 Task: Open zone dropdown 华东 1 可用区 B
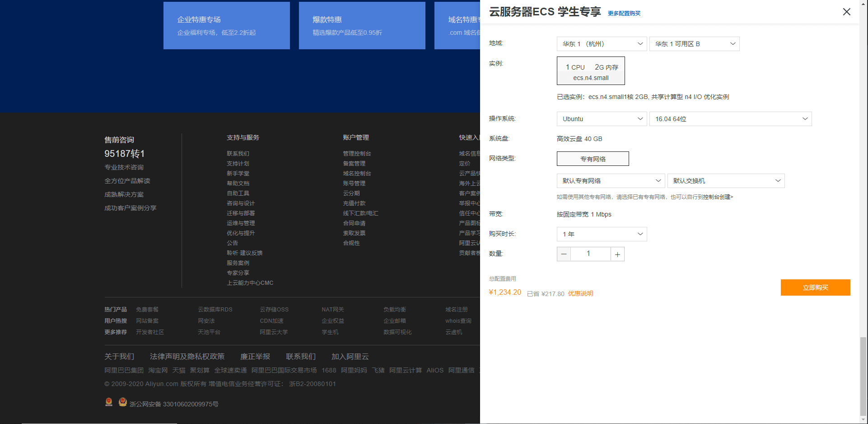pos(695,44)
